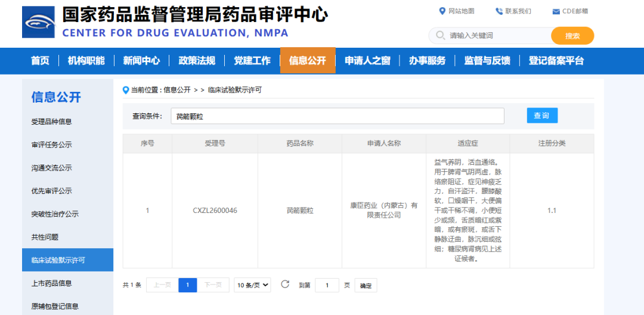Click the map pin icon beside 网站地图
This screenshot has height=315, width=644.
pyautogui.click(x=442, y=11)
